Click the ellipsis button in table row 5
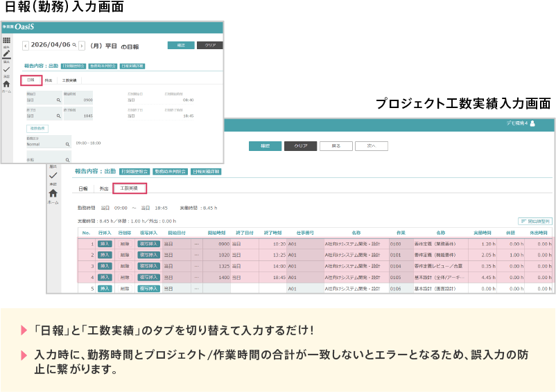The height and width of the screenshot is (392, 556). [x=197, y=289]
